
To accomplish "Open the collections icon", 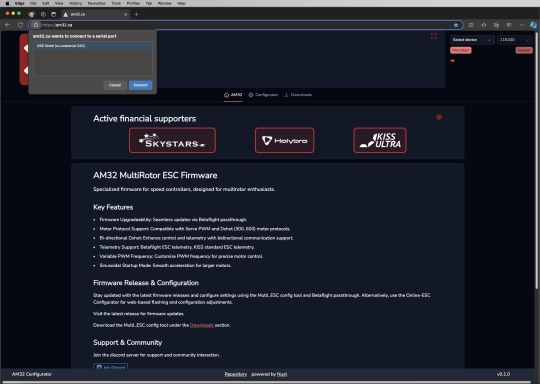I will (496, 25).
